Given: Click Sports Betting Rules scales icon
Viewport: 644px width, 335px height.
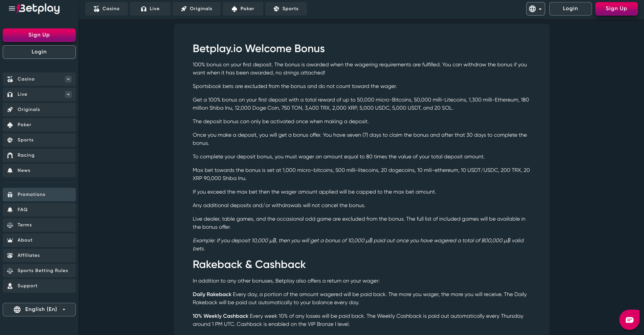Looking at the screenshot, I should click(x=10, y=271).
